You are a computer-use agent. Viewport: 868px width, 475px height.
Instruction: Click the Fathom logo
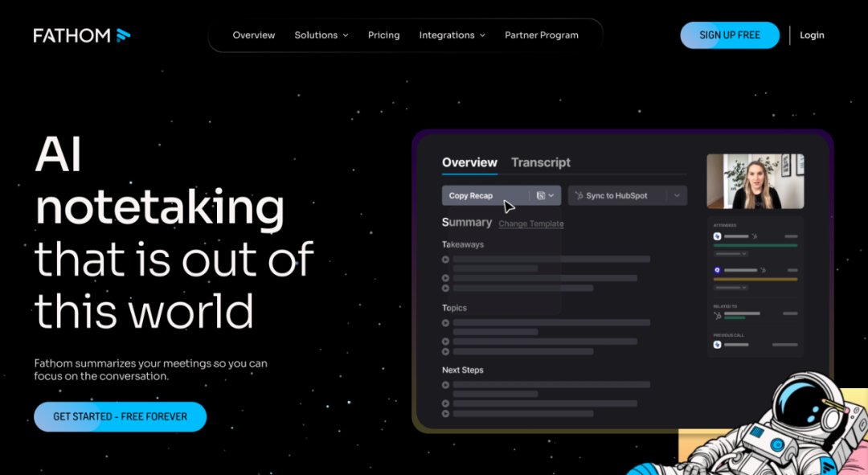tap(82, 35)
